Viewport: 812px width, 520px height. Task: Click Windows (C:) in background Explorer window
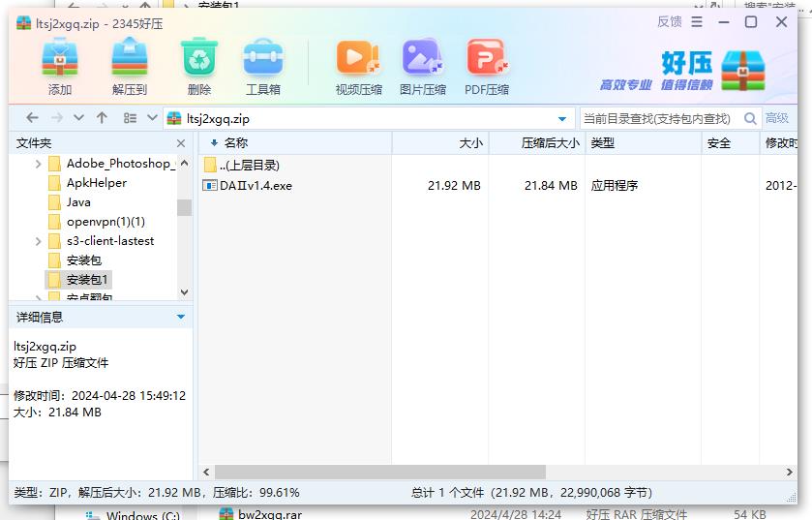143,516
